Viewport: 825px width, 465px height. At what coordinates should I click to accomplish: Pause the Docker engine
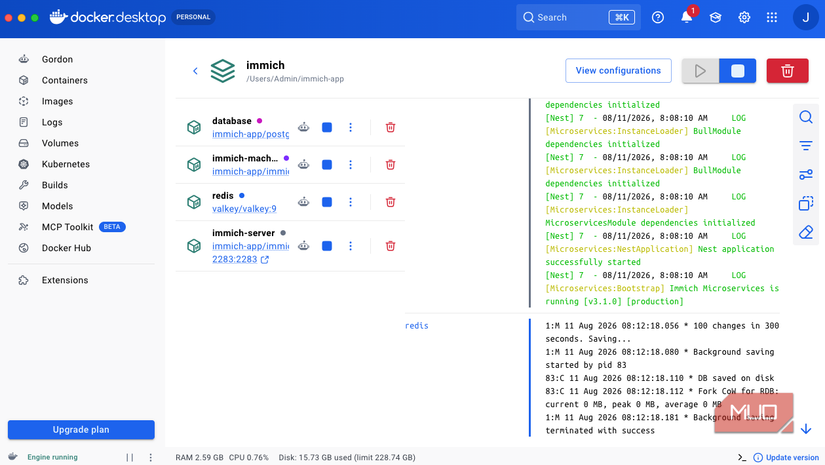pyautogui.click(x=130, y=458)
